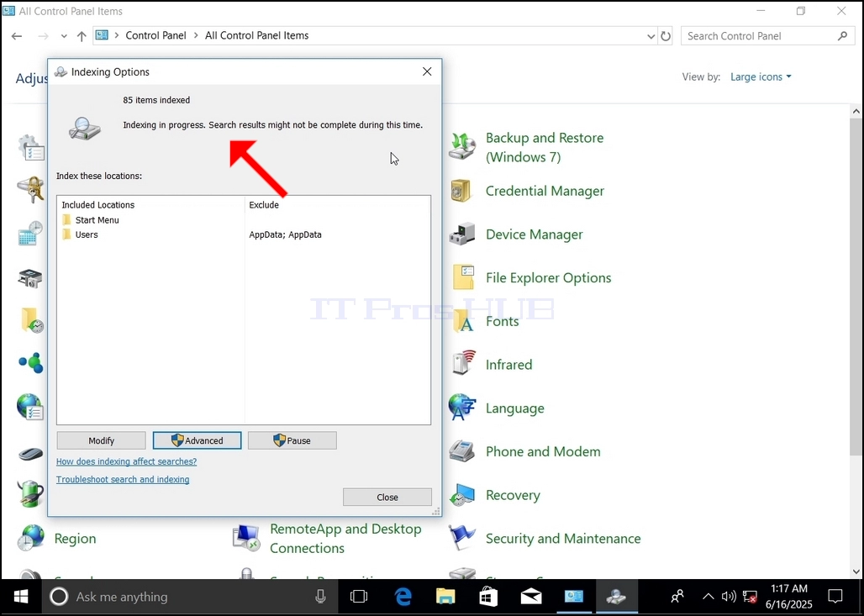The height and width of the screenshot is (616, 864).
Task: Click Control Panel breadcrumb in address bar
Action: coord(156,35)
